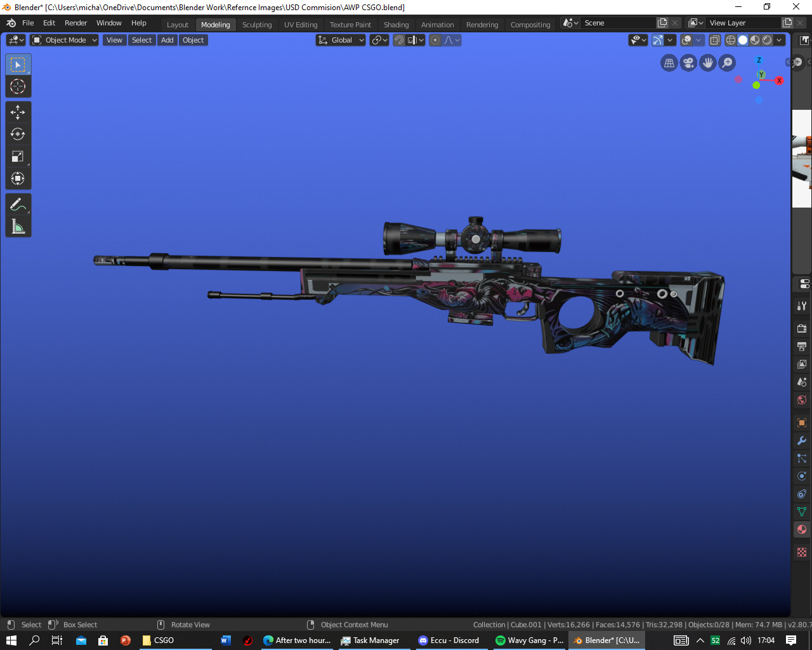
Task: Open the Object Mode dropdown
Action: coord(63,40)
